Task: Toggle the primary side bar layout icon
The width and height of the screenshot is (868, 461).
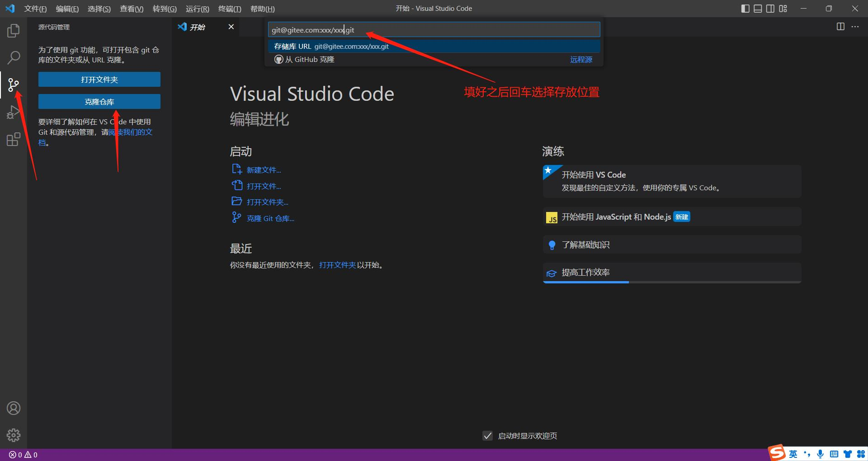Action: (x=745, y=9)
